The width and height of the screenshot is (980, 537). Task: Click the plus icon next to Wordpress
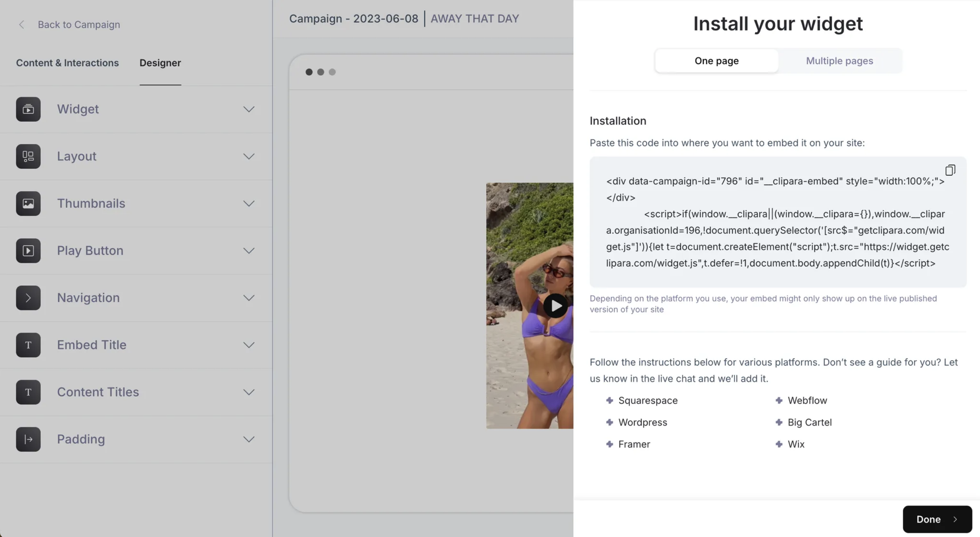pyautogui.click(x=610, y=422)
